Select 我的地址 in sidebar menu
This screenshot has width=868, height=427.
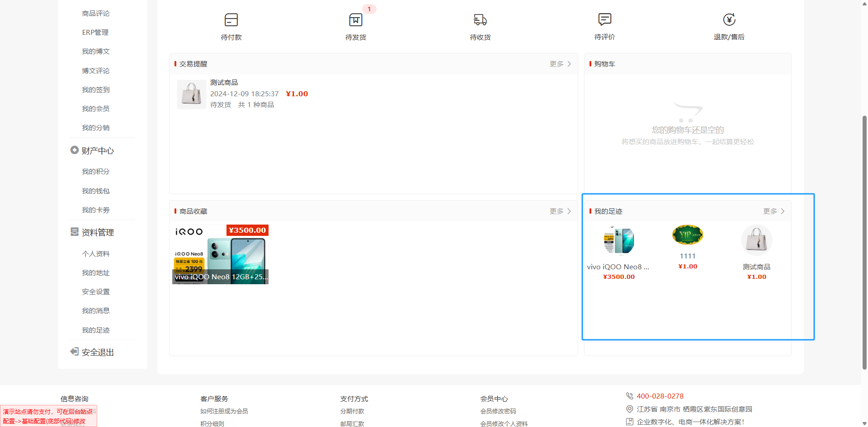tap(96, 273)
